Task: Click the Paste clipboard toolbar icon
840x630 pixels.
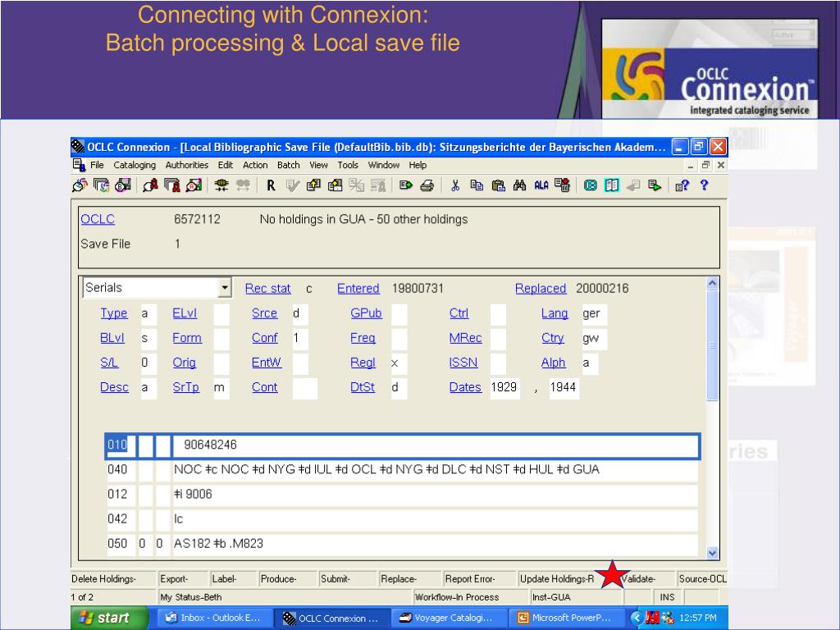Action: pyautogui.click(x=498, y=185)
